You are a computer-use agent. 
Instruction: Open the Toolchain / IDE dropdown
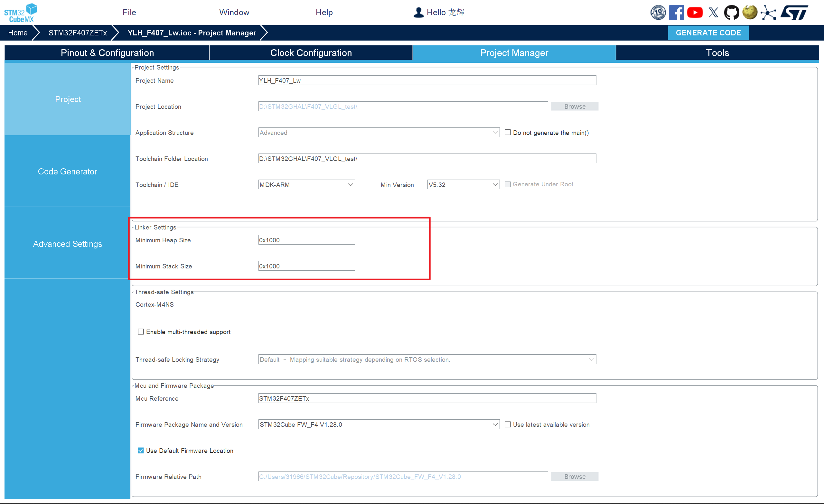pos(306,185)
